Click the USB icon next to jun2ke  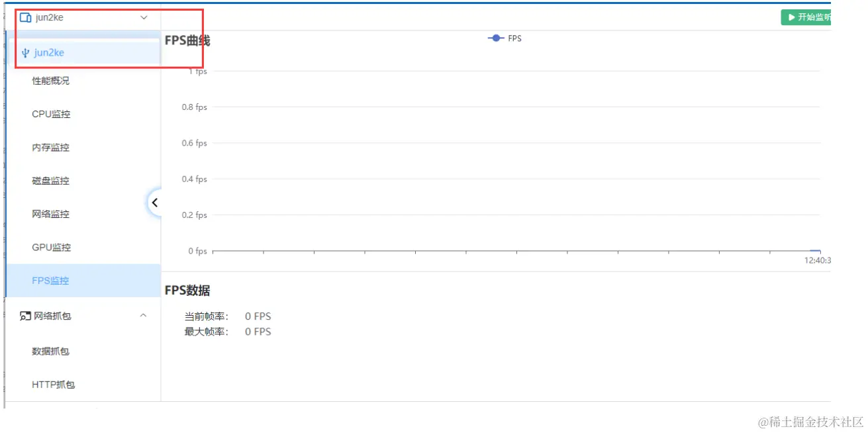point(26,53)
